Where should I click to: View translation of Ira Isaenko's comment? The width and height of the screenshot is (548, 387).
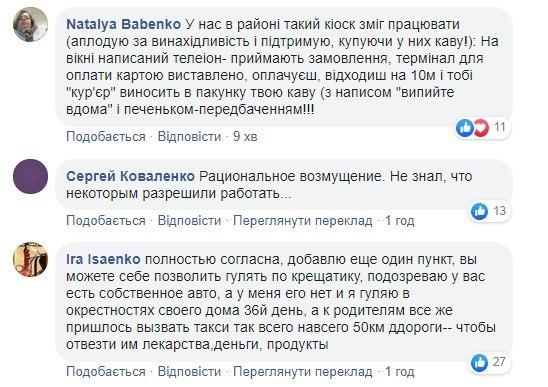pyautogui.click(x=303, y=372)
